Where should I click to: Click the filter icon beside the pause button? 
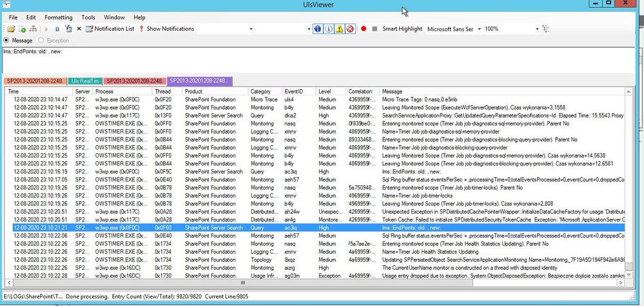tap(68, 29)
